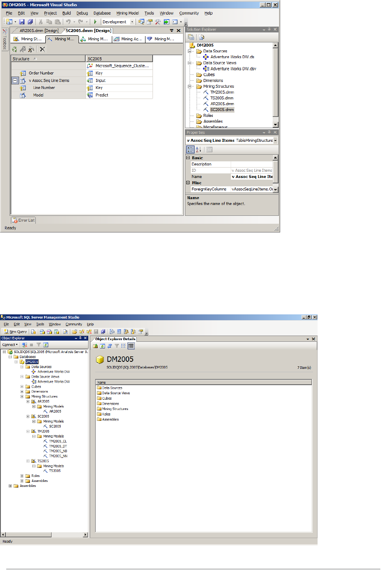Click Predict usage cell for Model
The width and height of the screenshot is (382, 588).
pyautogui.click(x=119, y=95)
